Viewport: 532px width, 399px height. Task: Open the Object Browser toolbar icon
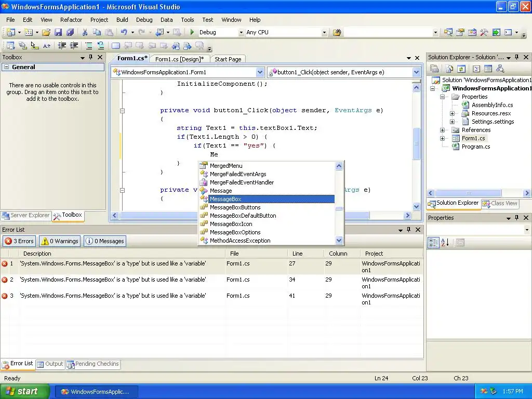pyautogui.click(x=472, y=33)
